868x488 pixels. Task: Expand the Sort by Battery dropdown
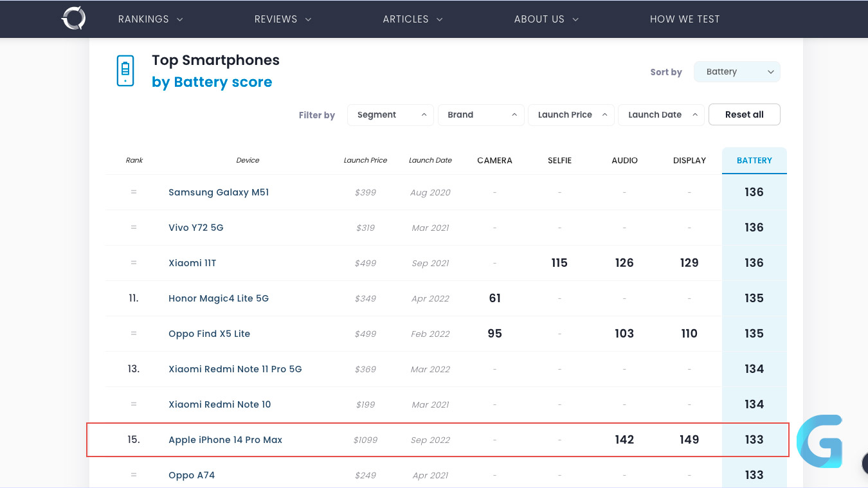coord(737,72)
